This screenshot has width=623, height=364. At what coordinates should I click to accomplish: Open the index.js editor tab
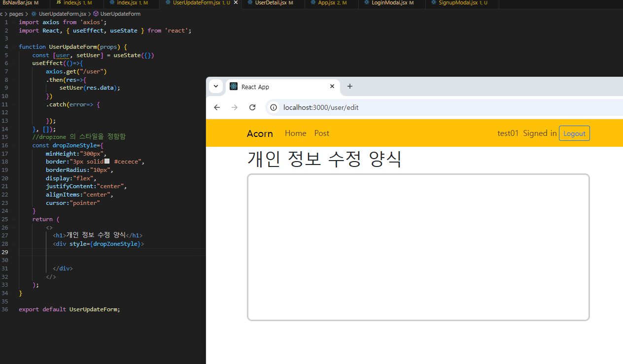tap(74, 3)
